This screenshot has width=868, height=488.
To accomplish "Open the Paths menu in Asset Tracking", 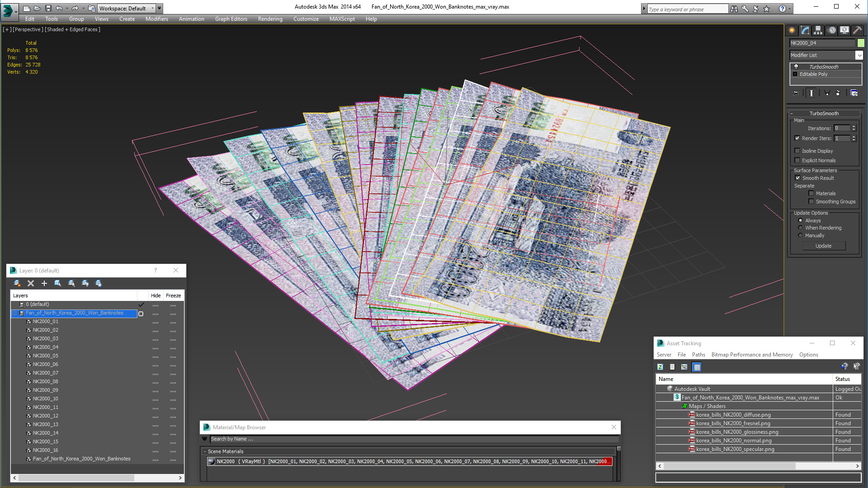I will coord(698,355).
